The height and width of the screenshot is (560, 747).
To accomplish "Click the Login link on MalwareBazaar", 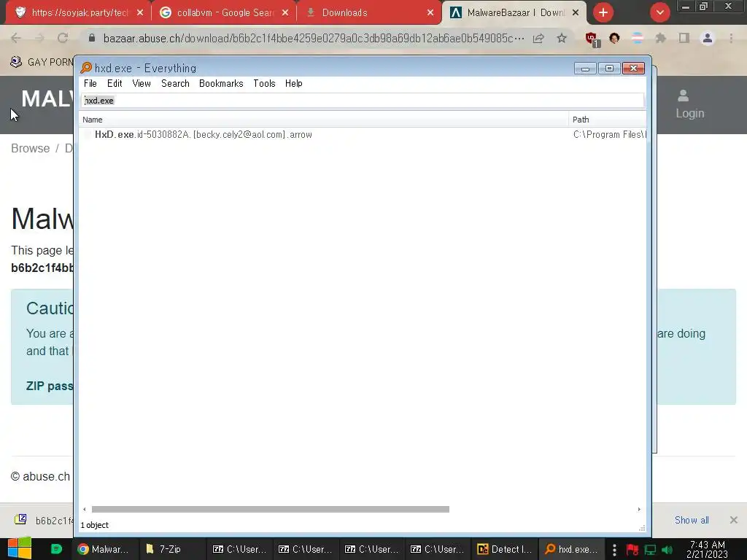I will 689,105.
